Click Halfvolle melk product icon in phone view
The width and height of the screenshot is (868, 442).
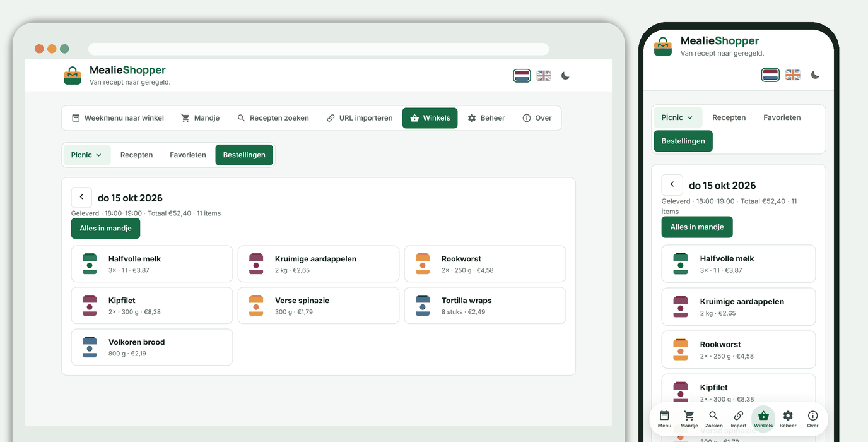point(680,264)
